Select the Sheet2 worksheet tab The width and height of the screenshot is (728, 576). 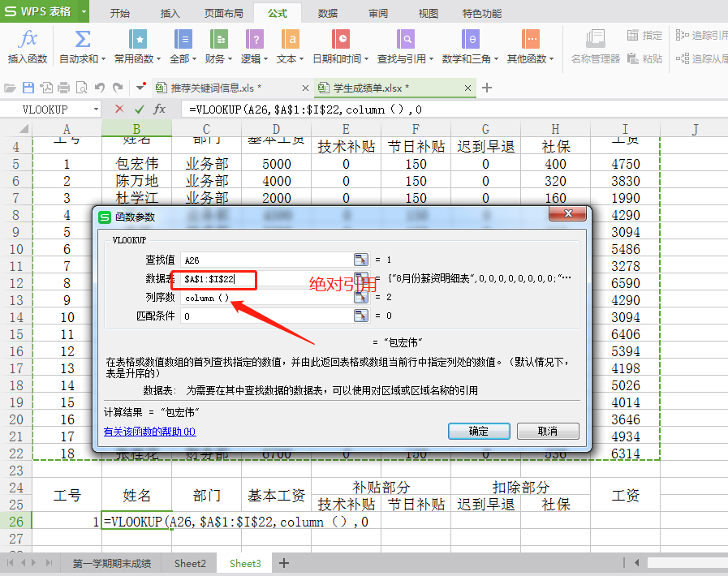click(190, 564)
